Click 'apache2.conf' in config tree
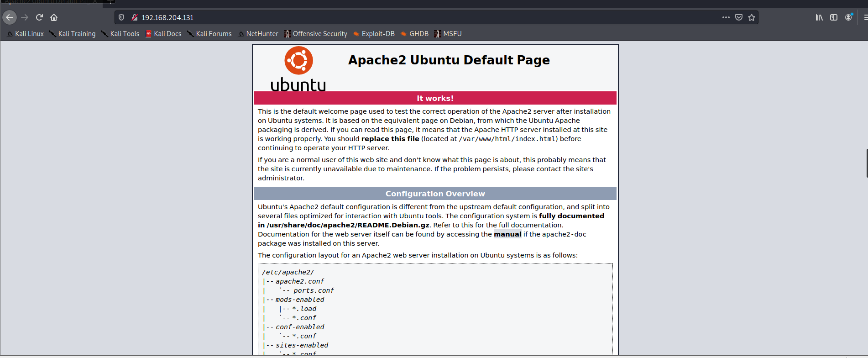 pos(300,281)
